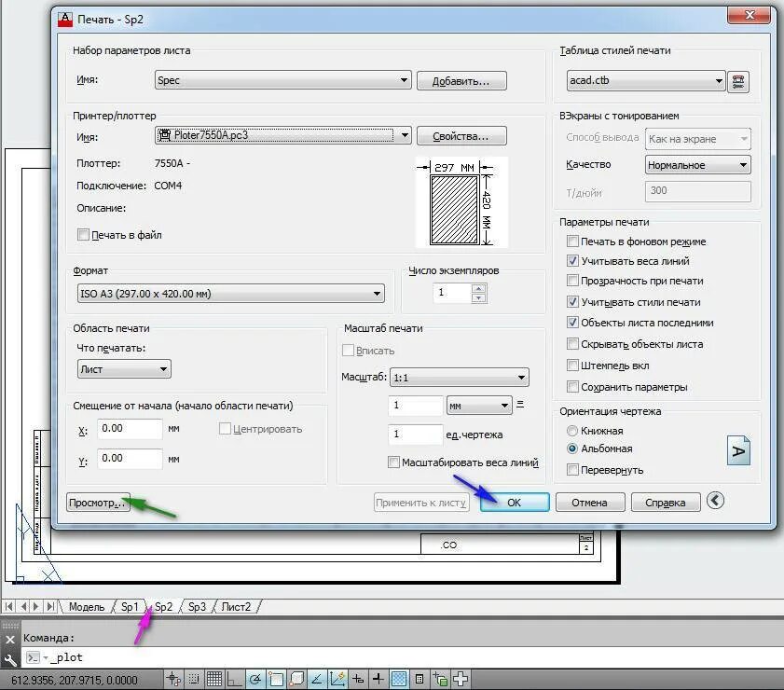The width and height of the screenshot is (784, 690).
Task: Uncheck Учитывать стили печати
Action: (572, 301)
